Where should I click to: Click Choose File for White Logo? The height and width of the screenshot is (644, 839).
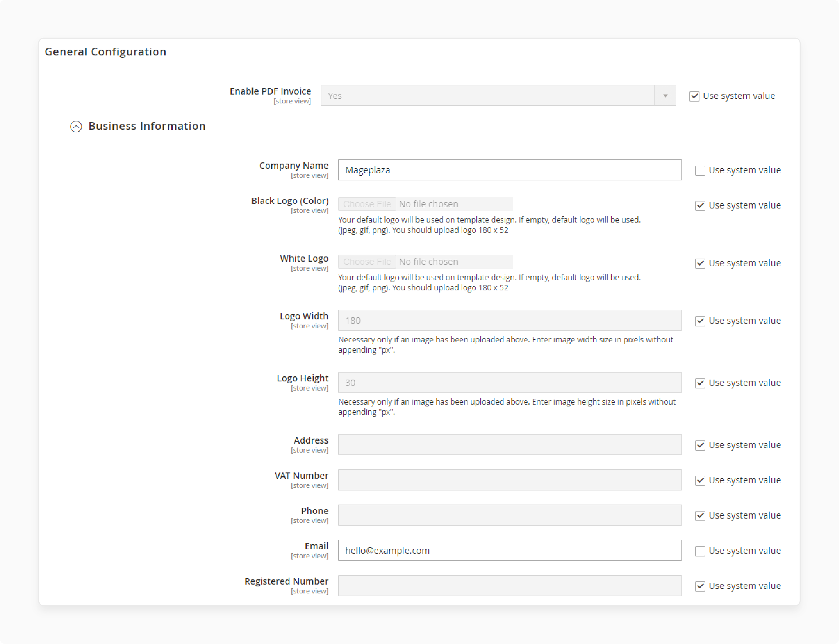pyautogui.click(x=367, y=261)
